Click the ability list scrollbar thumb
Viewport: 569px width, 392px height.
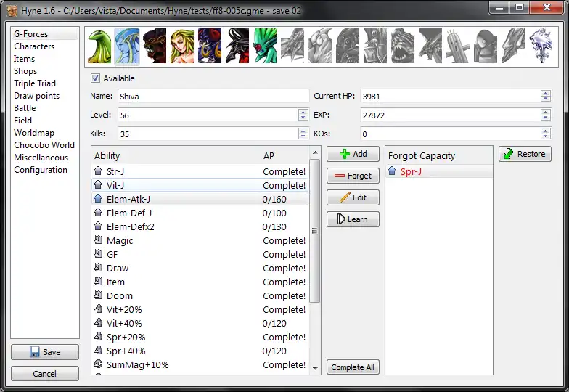[315, 231]
